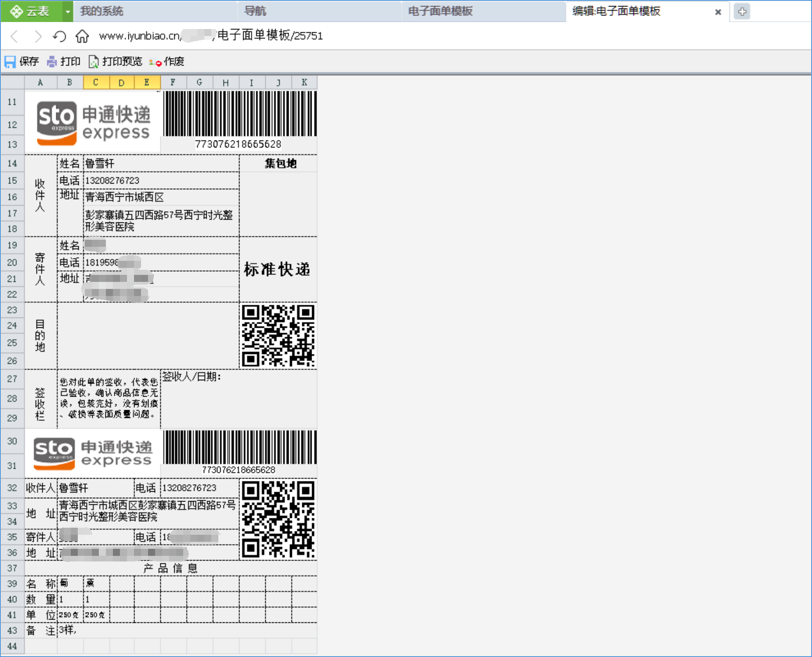This screenshot has height=657, width=812.
Task: Select column A header
Action: point(40,82)
